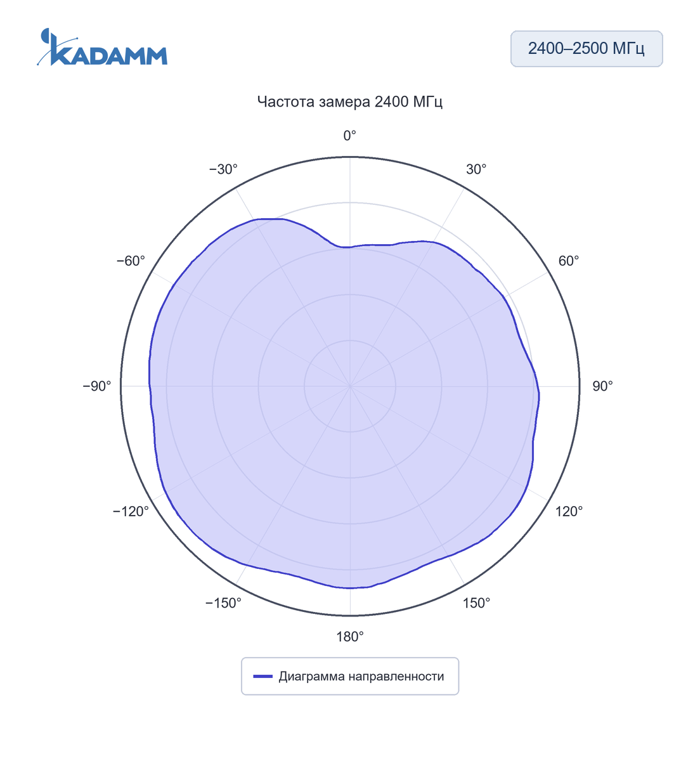Screen dimensions: 700x768
Task: Click the 90° angle label
Action: point(602,386)
